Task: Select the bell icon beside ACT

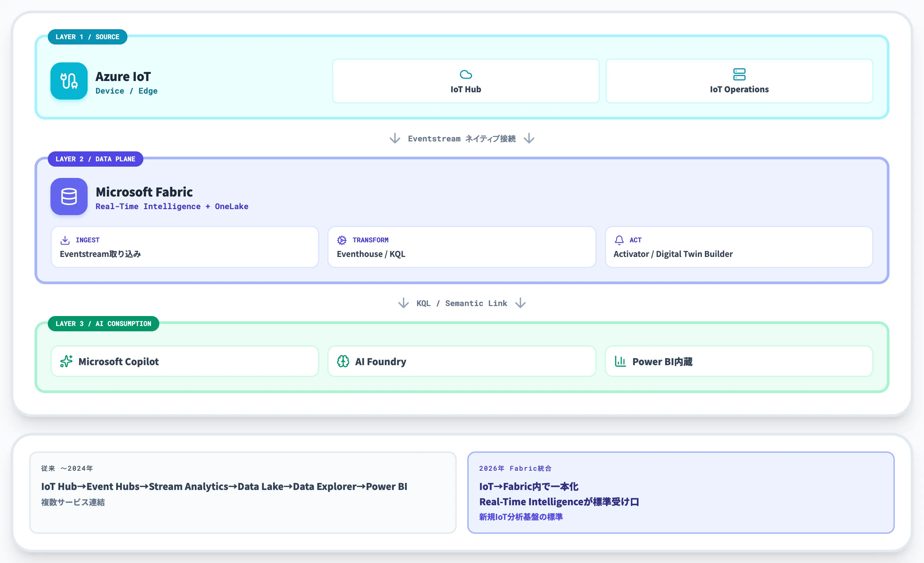Action: (x=619, y=240)
